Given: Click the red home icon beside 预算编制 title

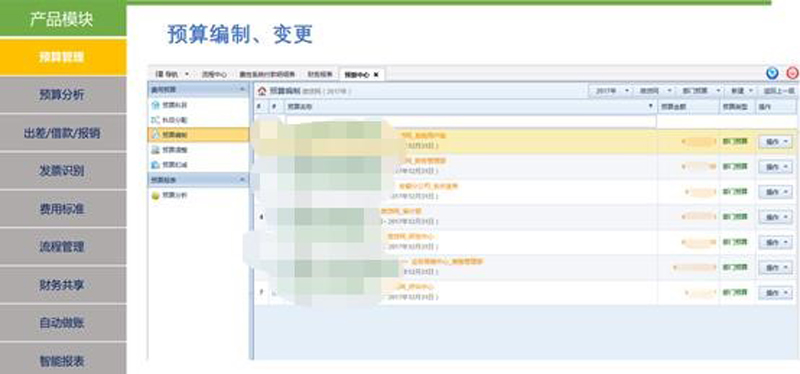Looking at the screenshot, I should pos(262,91).
